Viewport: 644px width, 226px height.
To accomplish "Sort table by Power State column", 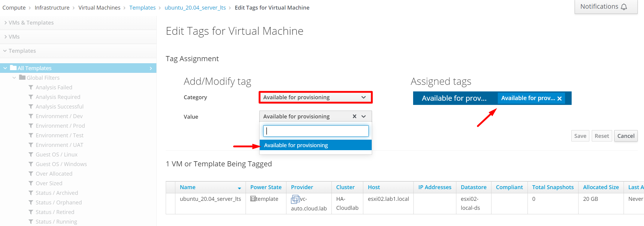I will 266,187.
